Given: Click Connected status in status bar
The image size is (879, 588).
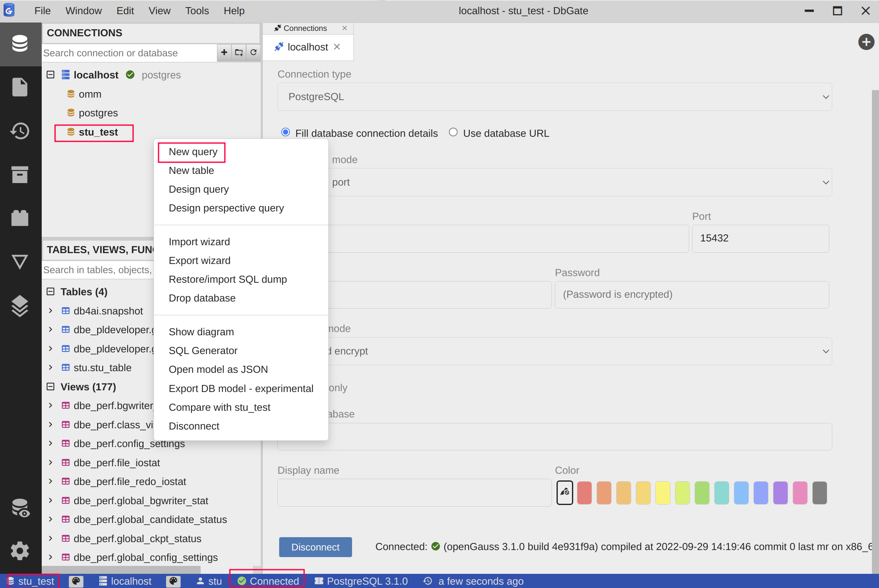Looking at the screenshot, I should pos(268,581).
